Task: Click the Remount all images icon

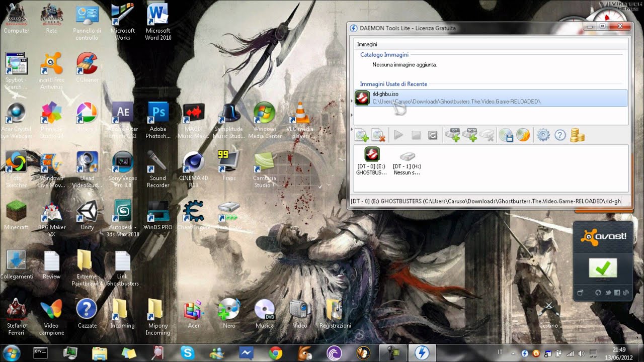Action: [x=433, y=135]
